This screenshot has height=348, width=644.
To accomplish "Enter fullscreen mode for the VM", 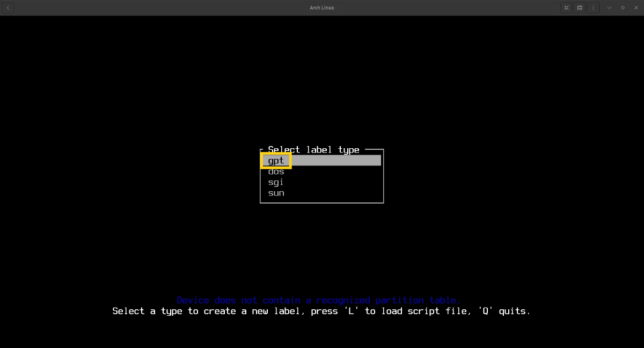I will 566,8.
